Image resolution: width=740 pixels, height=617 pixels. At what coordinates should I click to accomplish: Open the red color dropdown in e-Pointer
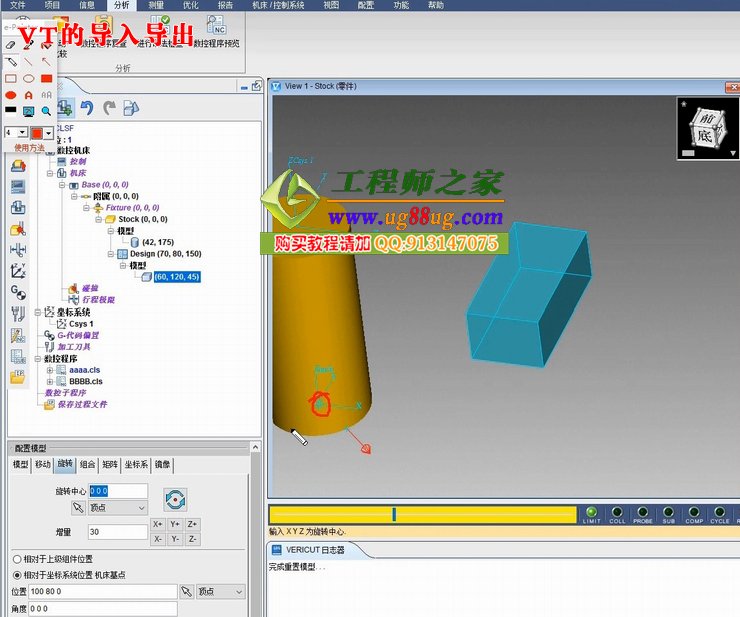click(49, 132)
